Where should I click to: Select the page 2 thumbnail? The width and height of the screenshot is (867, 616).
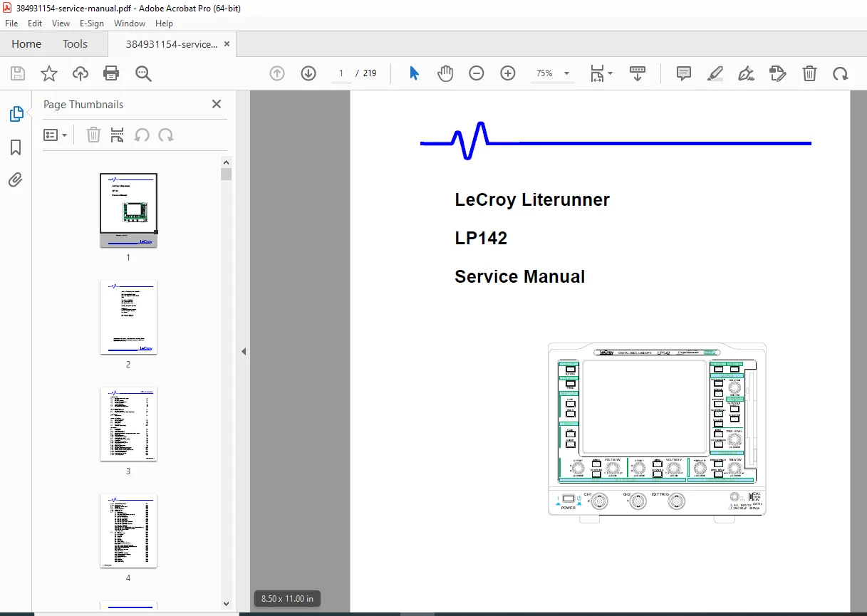coord(128,317)
